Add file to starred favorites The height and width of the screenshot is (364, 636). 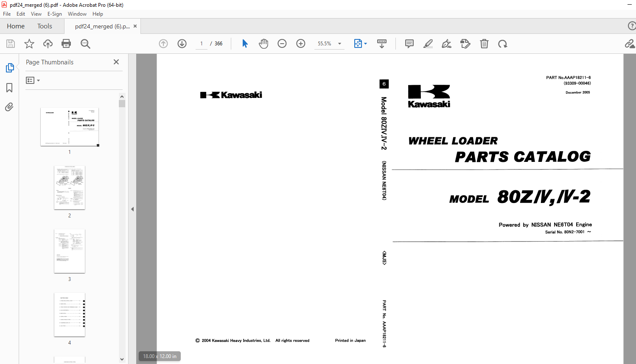click(x=29, y=44)
